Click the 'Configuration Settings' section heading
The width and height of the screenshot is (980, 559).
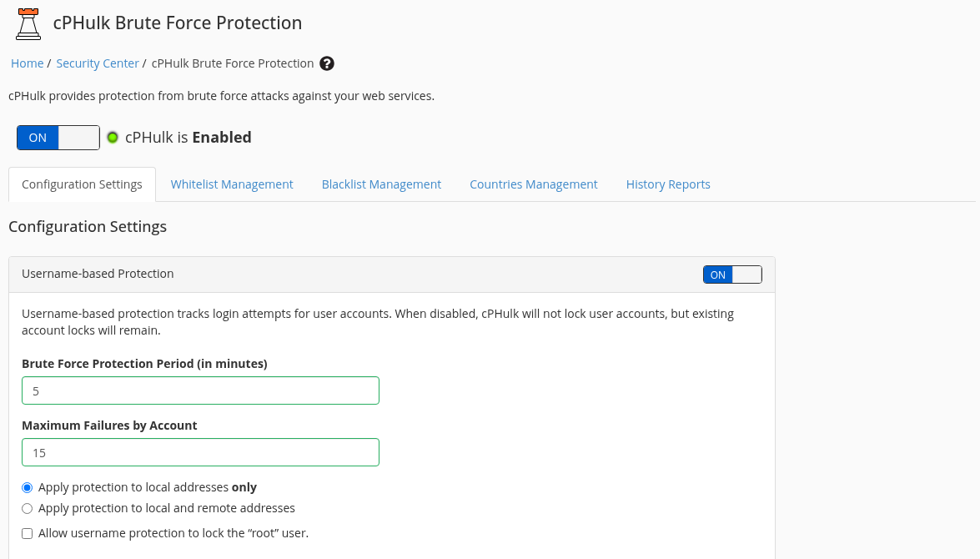[88, 226]
